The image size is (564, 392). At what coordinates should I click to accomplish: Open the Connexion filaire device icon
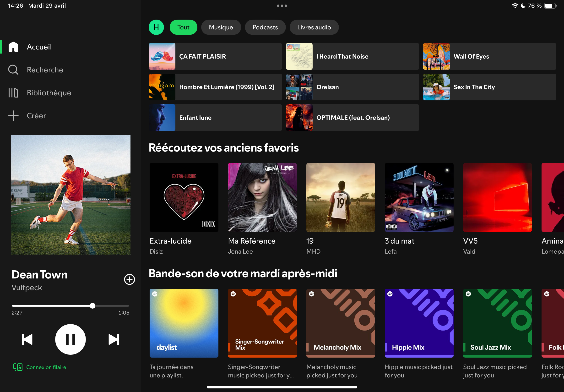click(x=18, y=367)
